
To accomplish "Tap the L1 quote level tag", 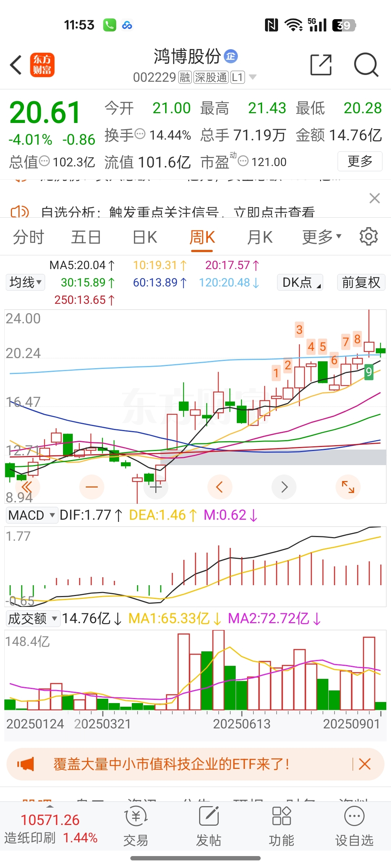I will click(x=237, y=77).
